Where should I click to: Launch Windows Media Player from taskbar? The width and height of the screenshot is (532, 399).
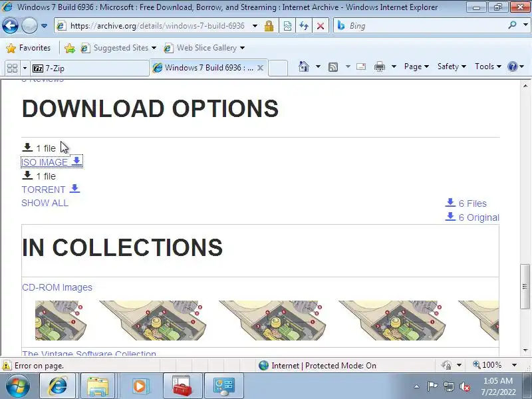pyautogui.click(x=139, y=386)
